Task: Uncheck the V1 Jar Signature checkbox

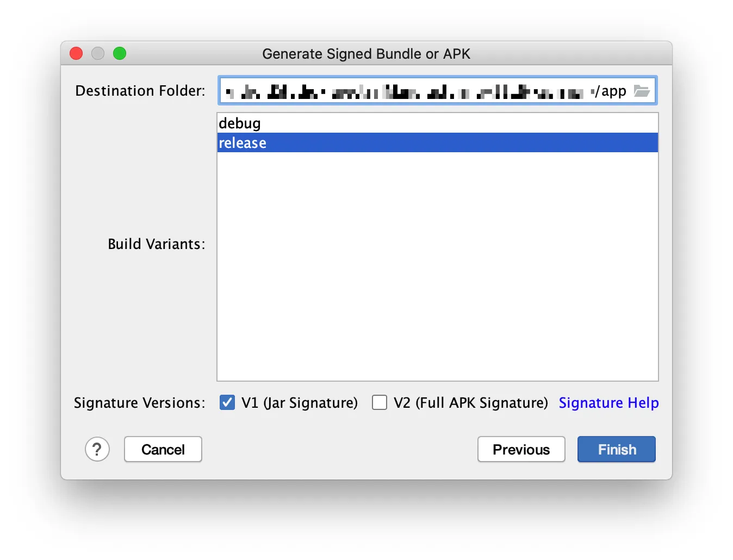Action: pos(227,402)
